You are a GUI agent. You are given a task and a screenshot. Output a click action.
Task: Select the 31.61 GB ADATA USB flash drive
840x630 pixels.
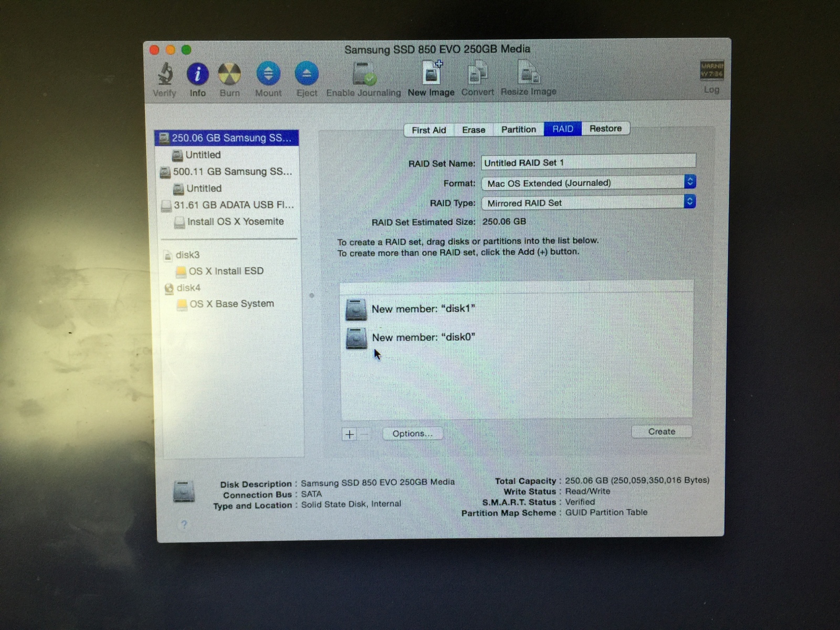[x=227, y=205]
